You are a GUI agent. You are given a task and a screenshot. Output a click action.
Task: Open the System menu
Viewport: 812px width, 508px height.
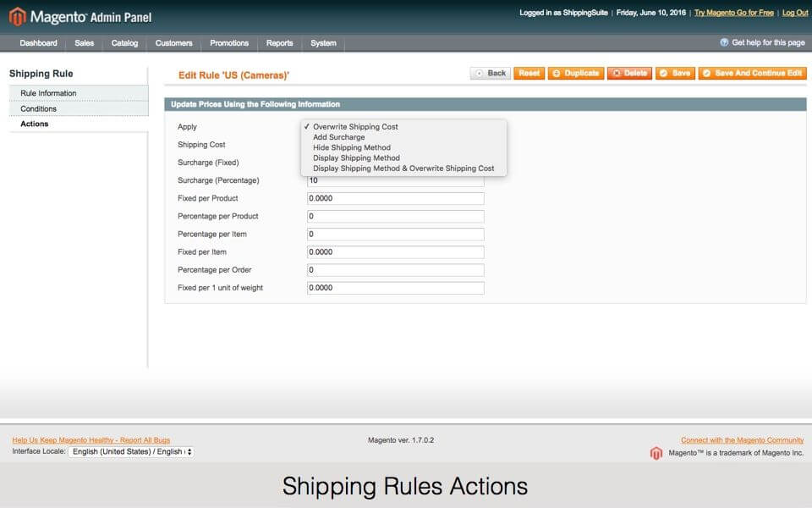324,43
